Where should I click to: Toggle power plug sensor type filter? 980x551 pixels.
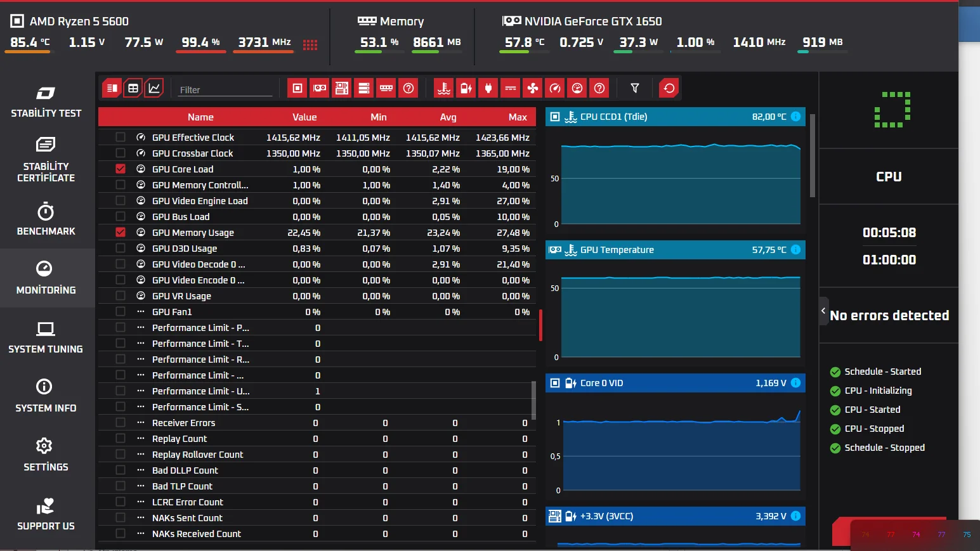click(x=488, y=88)
